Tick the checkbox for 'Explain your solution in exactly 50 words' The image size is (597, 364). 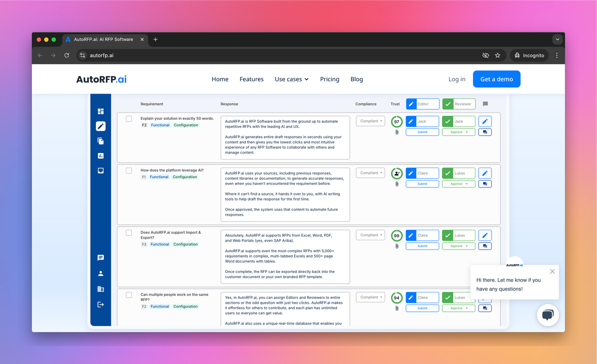pyautogui.click(x=129, y=119)
